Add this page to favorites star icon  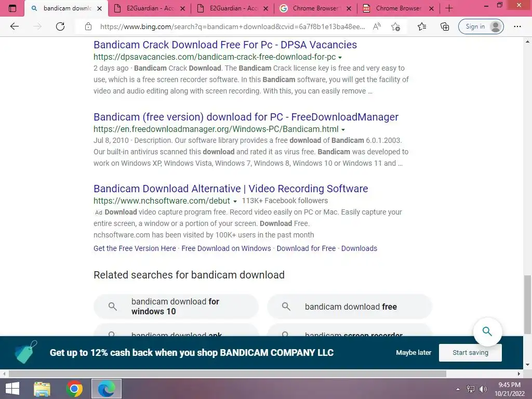click(395, 26)
